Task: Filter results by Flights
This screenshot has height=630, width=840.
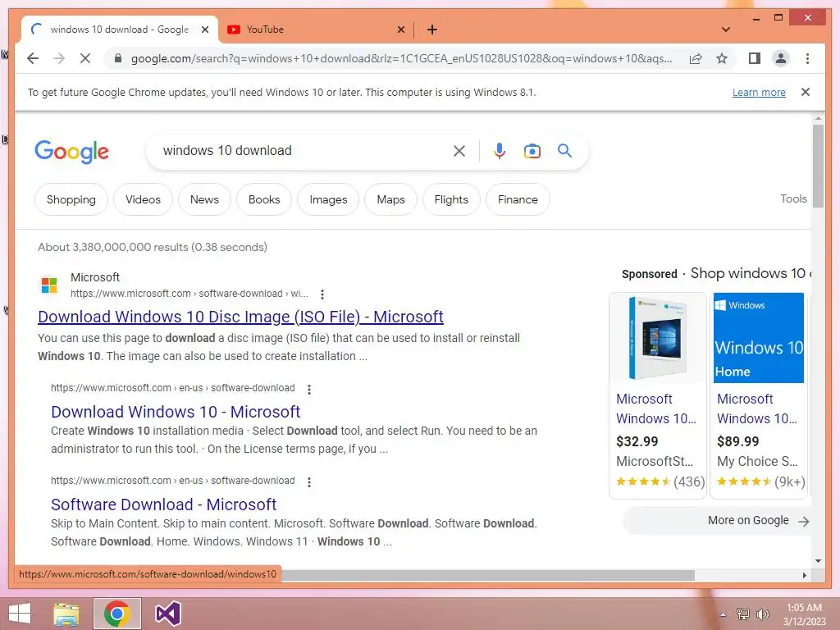Action: click(x=451, y=199)
